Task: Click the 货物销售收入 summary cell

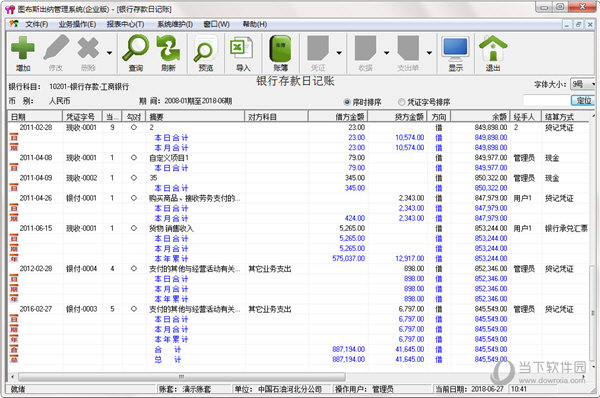Action: point(171,228)
